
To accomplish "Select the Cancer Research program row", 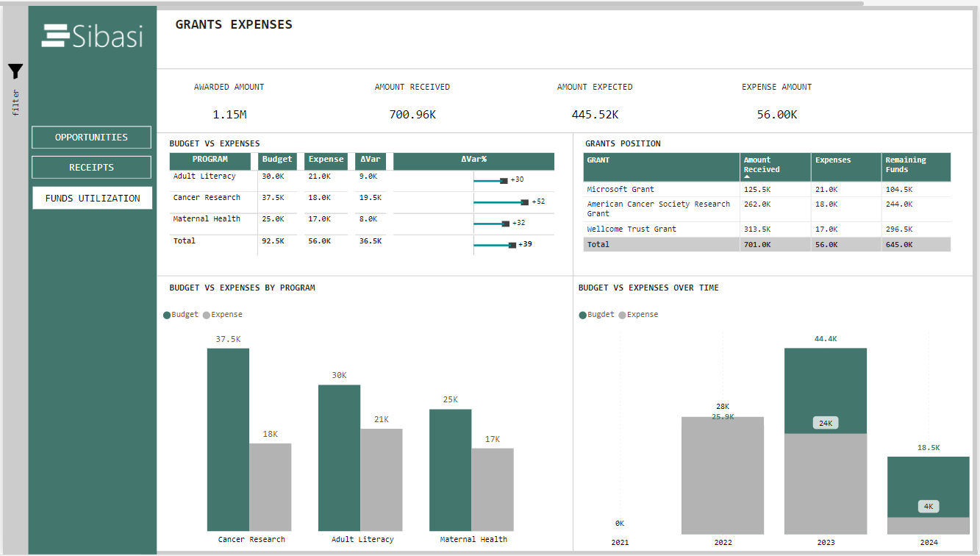I will point(362,202).
